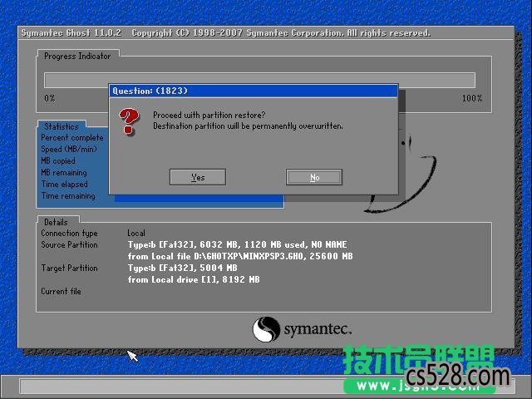Confirm partition restore with Yes button
The height and width of the screenshot is (399, 532).
click(x=198, y=177)
